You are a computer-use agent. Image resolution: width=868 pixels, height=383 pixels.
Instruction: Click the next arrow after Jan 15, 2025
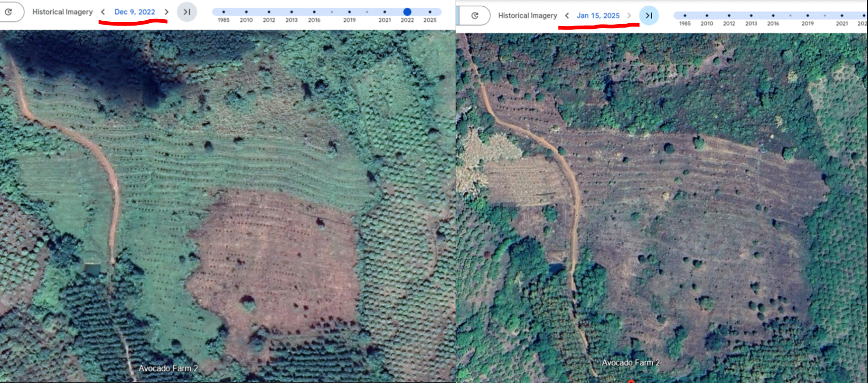629,15
